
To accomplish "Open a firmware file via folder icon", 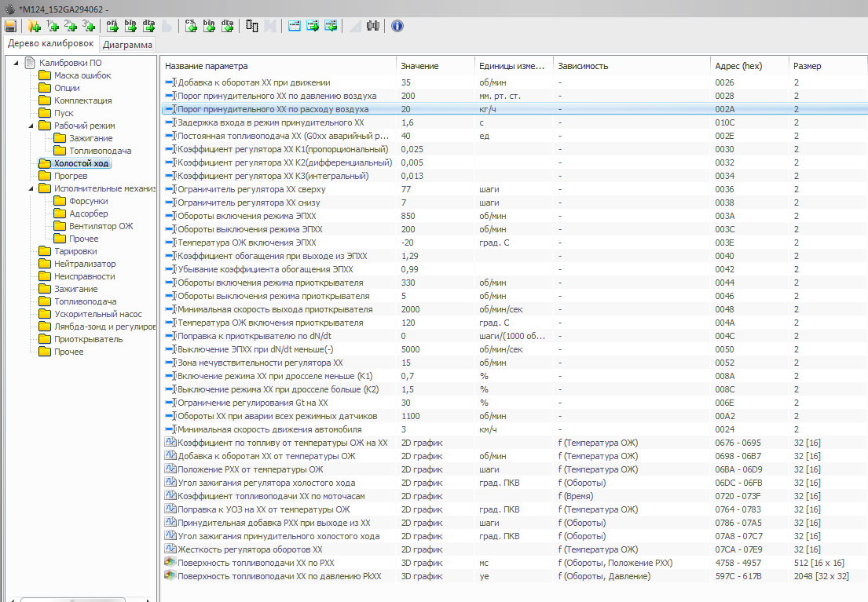I will pos(34,26).
